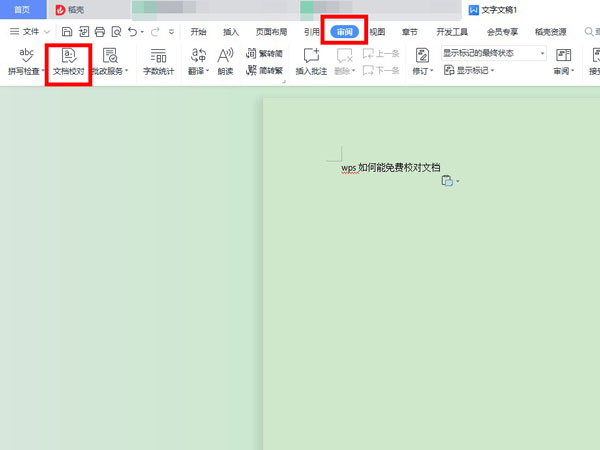
Task: Start 朗读 read aloud
Action: [225, 62]
